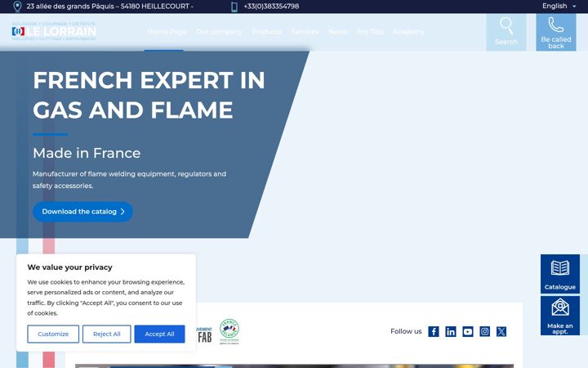Viewport: 588px width, 368px height.
Task: Open the Search magnifier icon
Action: click(x=506, y=25)
